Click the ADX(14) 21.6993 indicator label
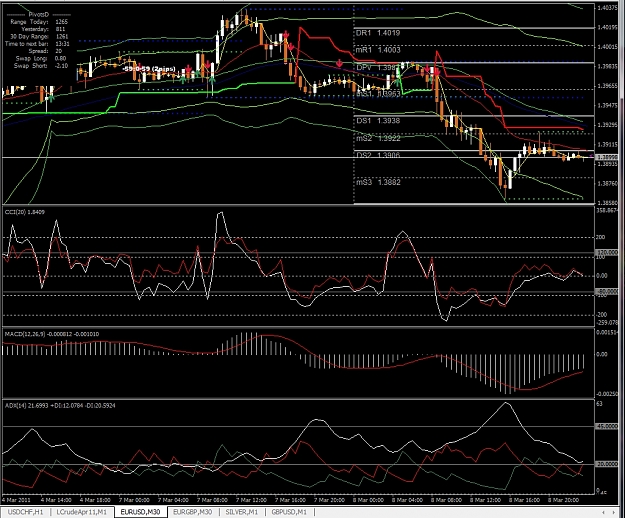Screen dimensions: 625x518 click(60, 406)
